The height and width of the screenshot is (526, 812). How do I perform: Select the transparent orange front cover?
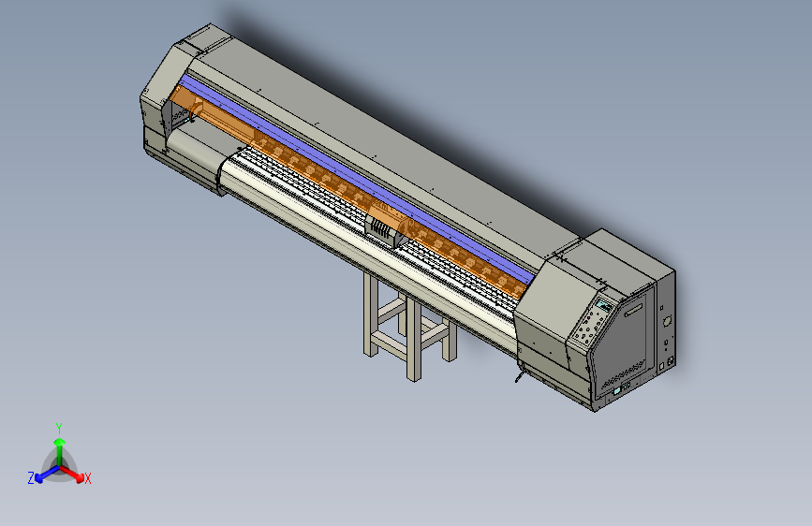pyautogui.click(x=347, y=192)
